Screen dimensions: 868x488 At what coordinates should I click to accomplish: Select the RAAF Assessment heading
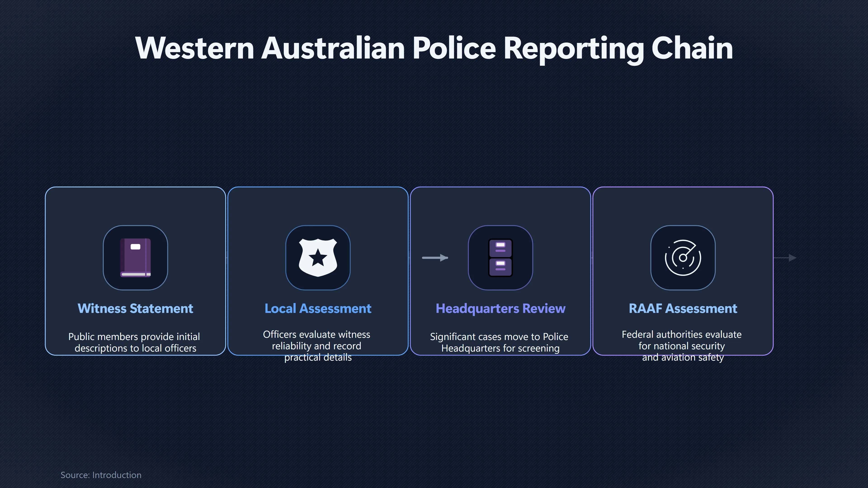pyautogui.click(x=683, y=308)
